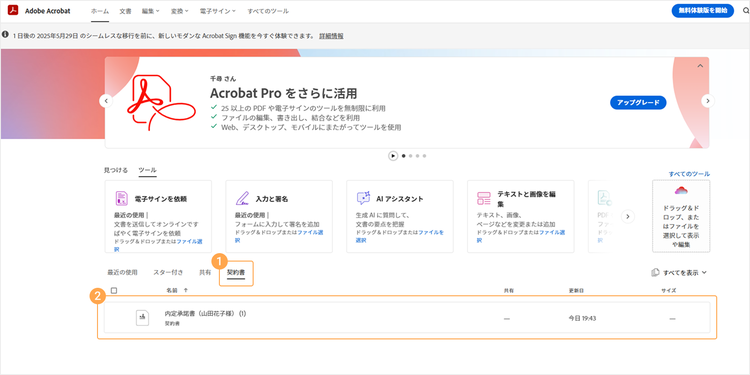750x375 pixels.
Task: Play the banner carousel
Action: click(x=393, y=155)
